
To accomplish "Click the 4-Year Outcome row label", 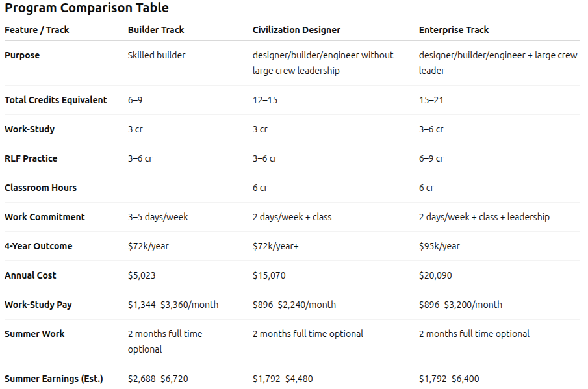I will (x=38, y=246).
